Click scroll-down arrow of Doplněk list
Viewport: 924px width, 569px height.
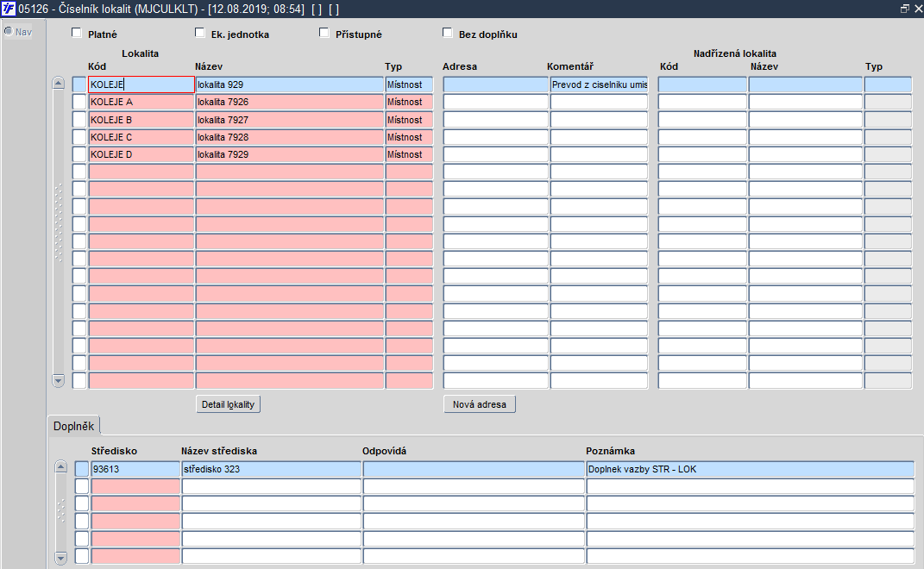point(60,557)
